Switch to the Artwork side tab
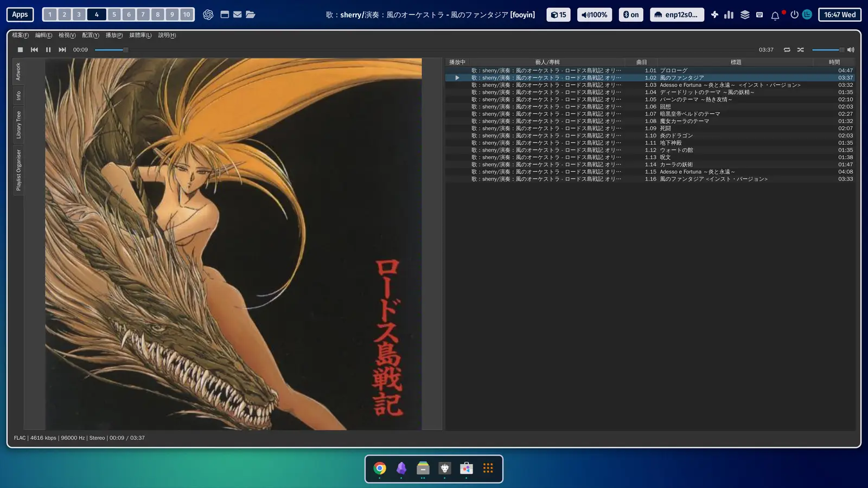 pos(18,72)
